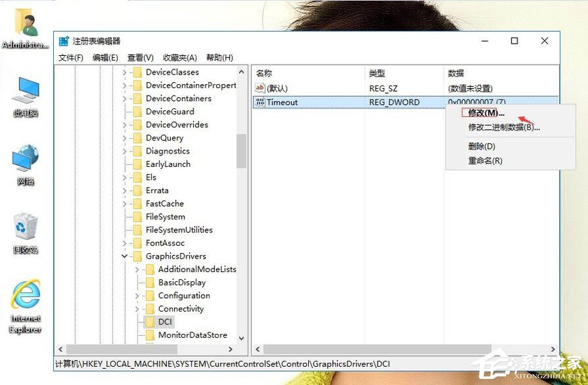
Task: Choose 删除(D) in the context menu
Action: [x=482, y=146]
